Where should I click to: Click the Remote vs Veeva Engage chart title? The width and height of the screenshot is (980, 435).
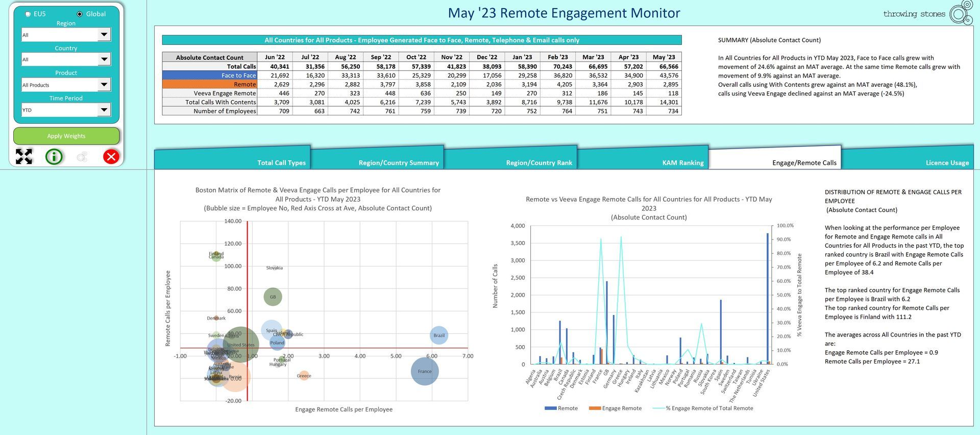[x=649, y=208]
